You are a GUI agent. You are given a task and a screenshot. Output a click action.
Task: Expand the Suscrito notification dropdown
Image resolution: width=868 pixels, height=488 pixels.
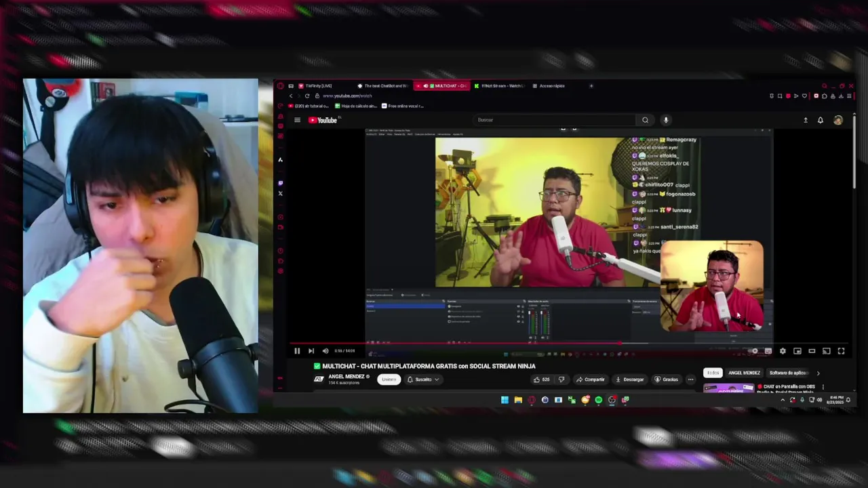(x=423, y=380)
